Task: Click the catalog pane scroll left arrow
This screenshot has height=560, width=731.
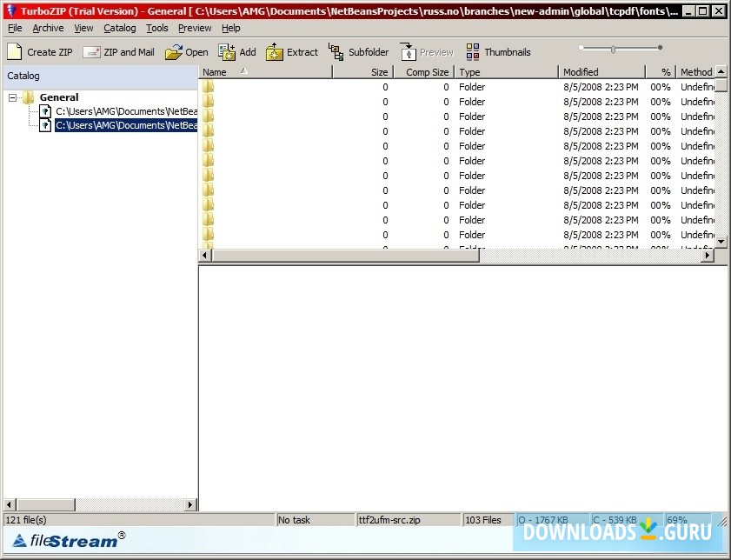Action: point(10,504)
